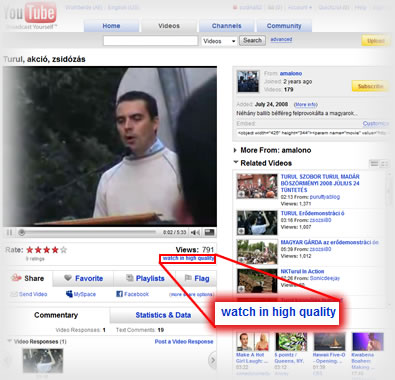Screen dimensions: 395x380
Task: Switch to the Commentary tab
Action: [56, 315]
